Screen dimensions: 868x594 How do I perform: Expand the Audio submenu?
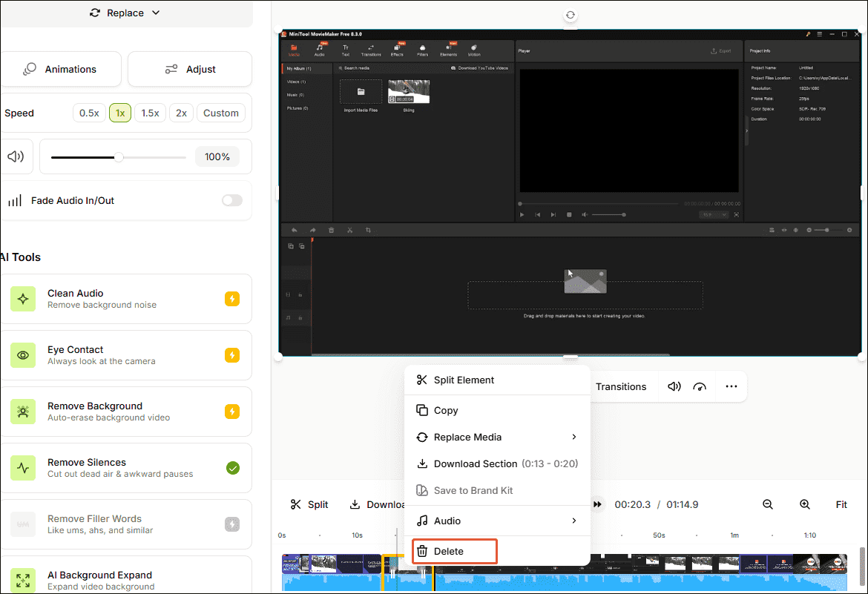point(496,521)
